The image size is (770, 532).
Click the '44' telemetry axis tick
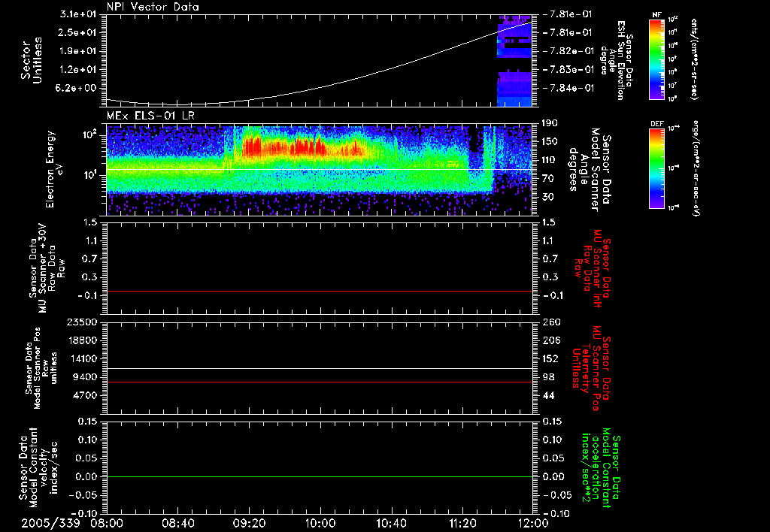548,395
